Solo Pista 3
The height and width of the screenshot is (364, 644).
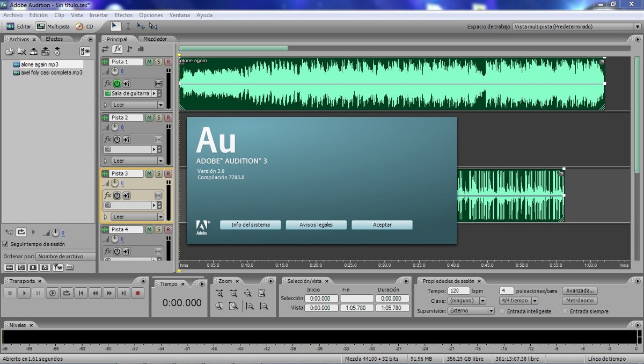tap(159, 173)
